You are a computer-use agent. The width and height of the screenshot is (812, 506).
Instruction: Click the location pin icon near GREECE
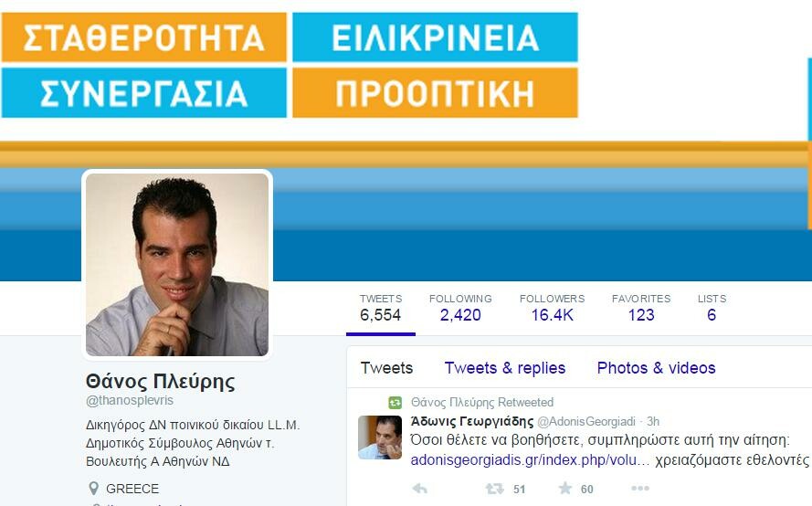[94, 489]
